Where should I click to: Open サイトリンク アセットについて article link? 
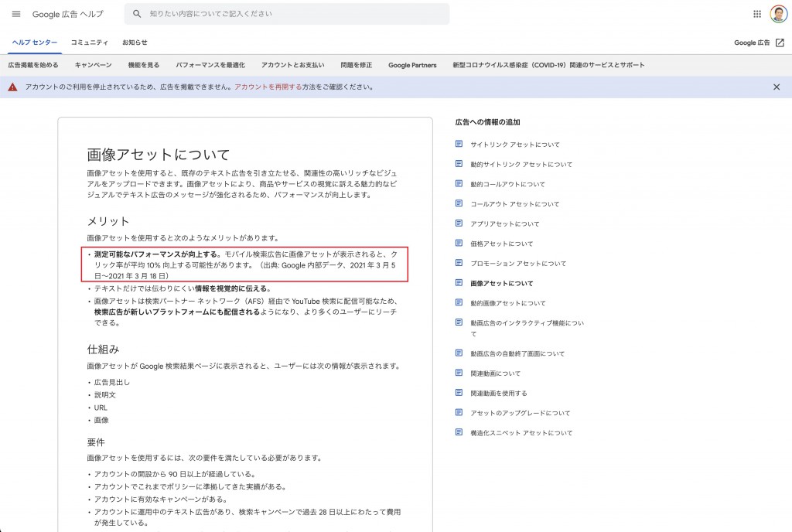(x=515, y=145)
